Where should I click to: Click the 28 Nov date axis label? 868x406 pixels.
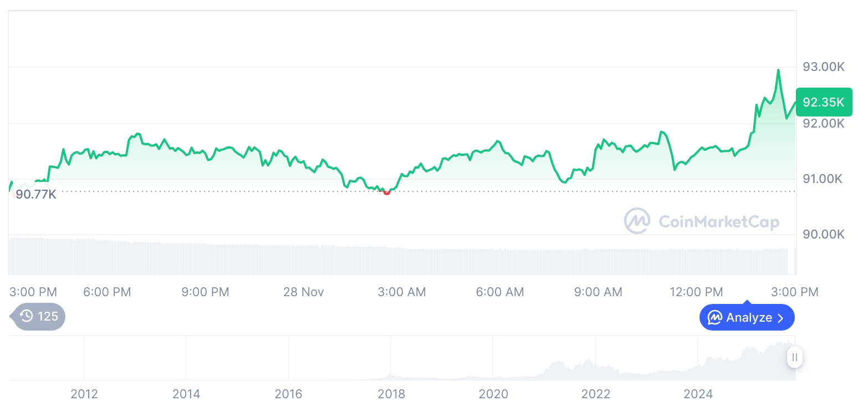click(304, 292)
